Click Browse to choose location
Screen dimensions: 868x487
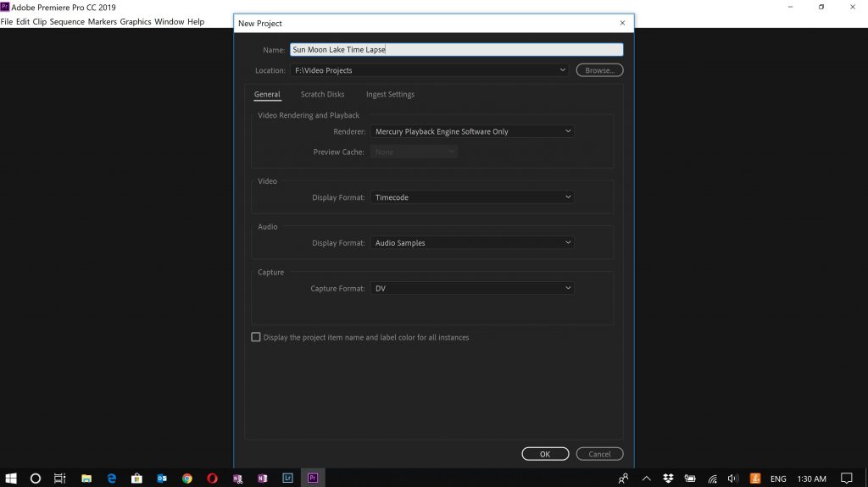coord(599,70)
